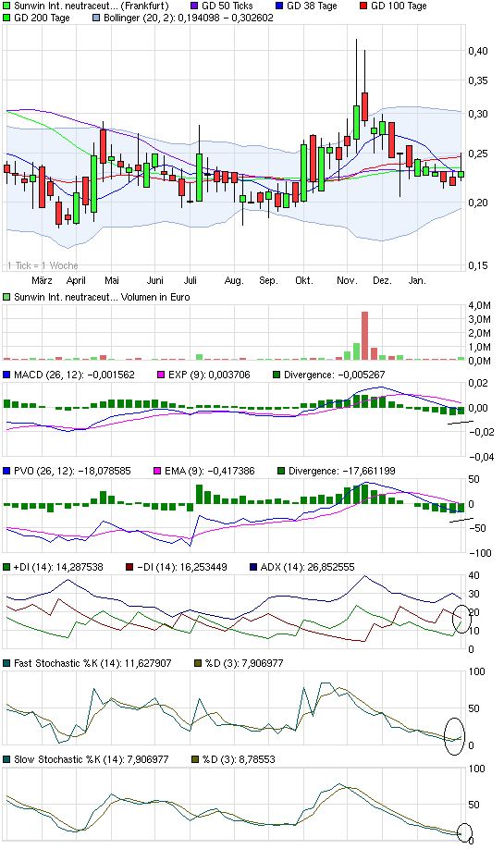Click the Okt. month label

303,280
